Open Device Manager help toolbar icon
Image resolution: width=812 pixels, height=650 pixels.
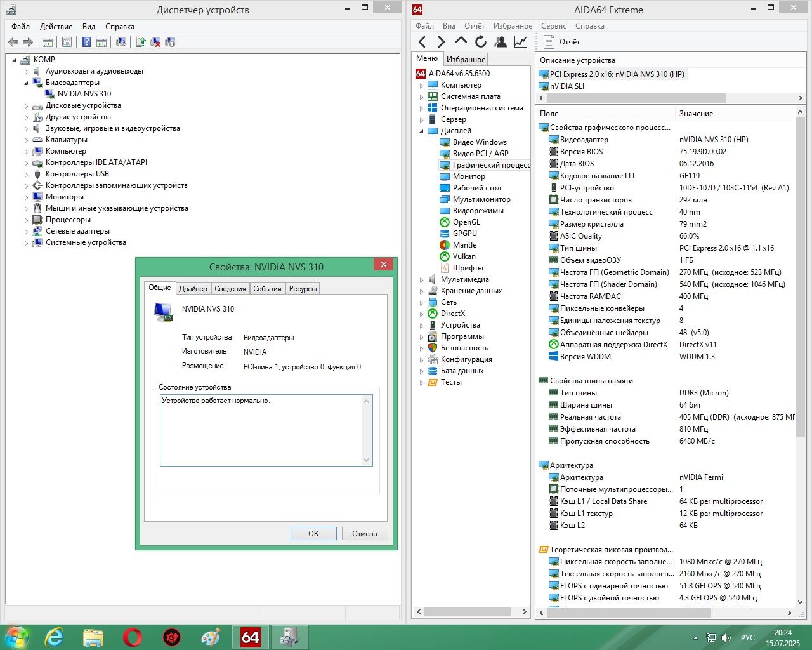coord(86,42)
